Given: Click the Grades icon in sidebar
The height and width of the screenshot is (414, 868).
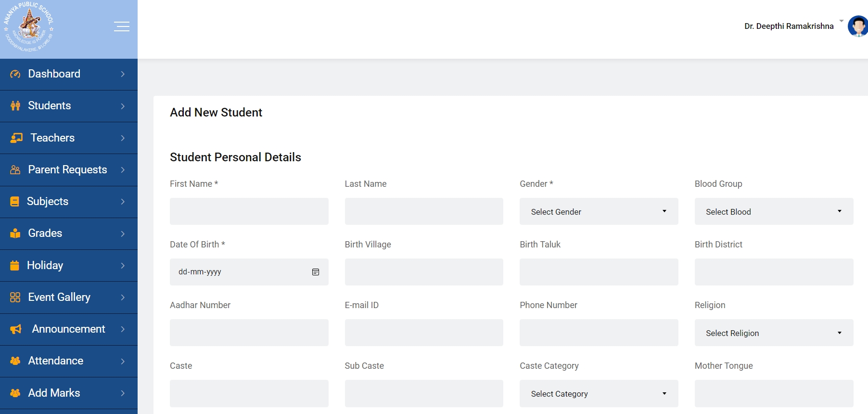Looking at the screenshot, I should pyautogui.click(x=15, y=233).
